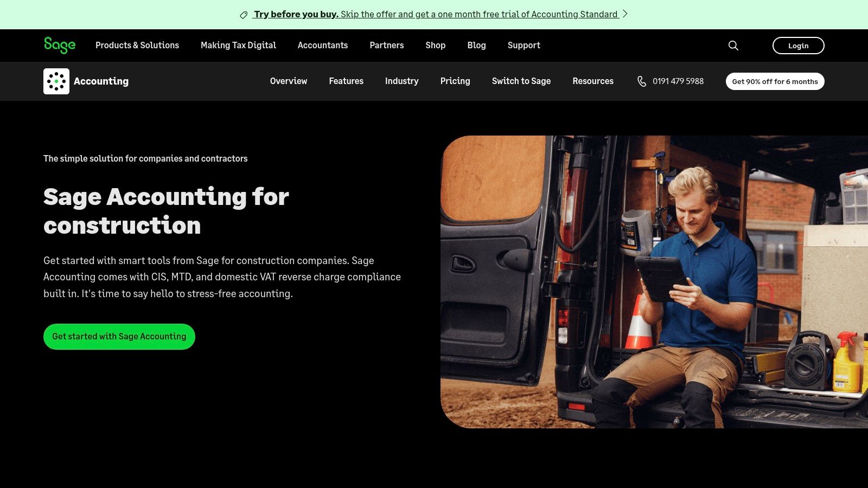Viewport: 868px width, 488px height.
Task: Select the Resources tab
Action: click(x=593, y=81)
